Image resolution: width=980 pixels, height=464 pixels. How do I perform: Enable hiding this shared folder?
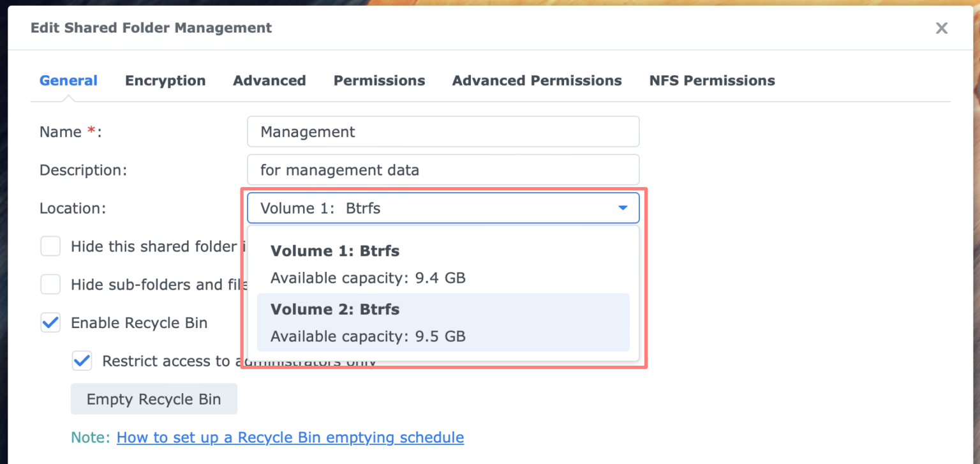(50, 246)
